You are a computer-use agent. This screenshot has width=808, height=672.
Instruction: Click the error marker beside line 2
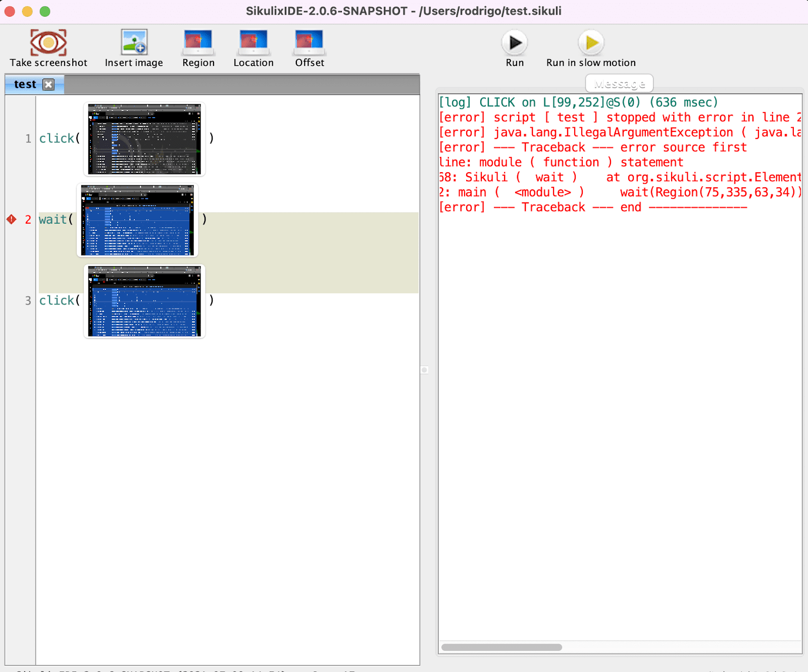point(12,219)
